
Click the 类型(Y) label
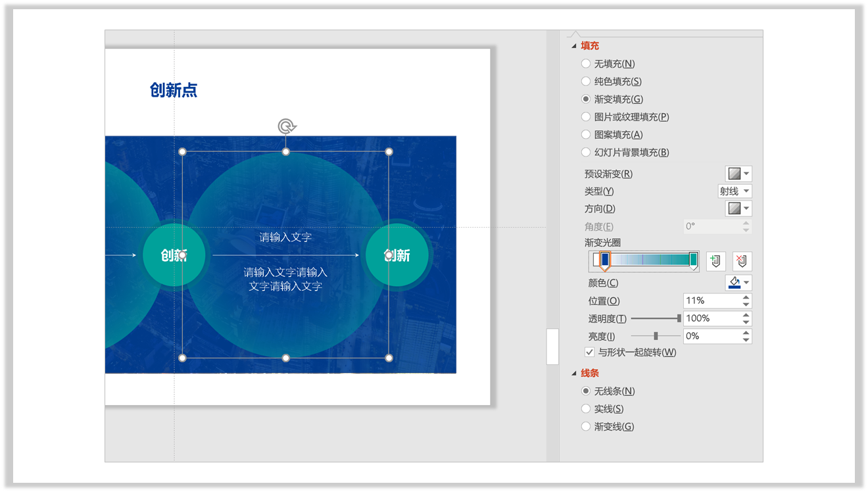click(599, 191)
